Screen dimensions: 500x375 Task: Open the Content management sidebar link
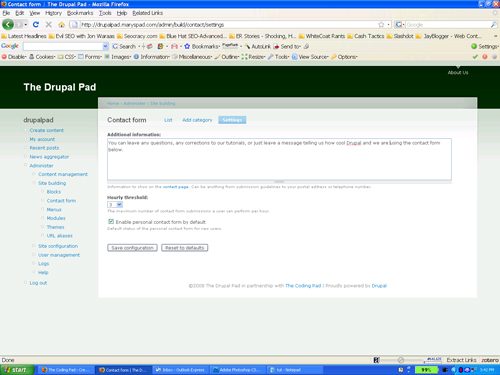click(x=63, y=174)
